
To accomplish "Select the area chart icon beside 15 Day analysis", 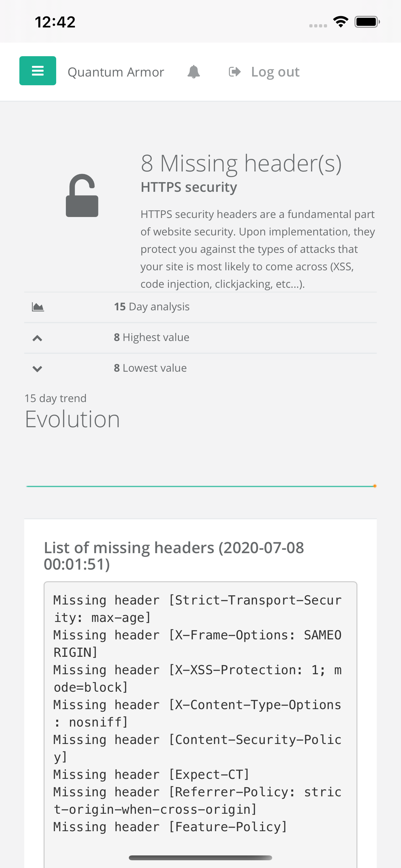I will (x=37, y=307).
